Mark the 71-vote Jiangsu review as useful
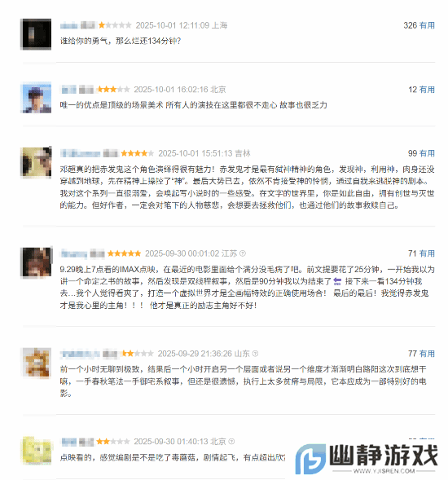 pos(427,253)
